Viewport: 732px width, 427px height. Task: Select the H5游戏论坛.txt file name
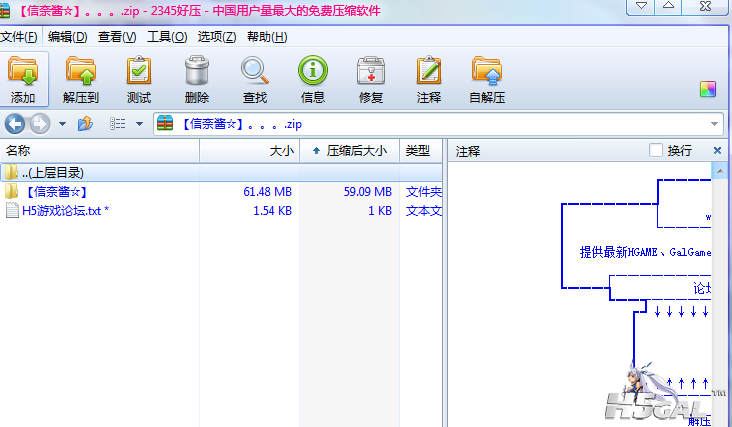(x=65, y=210)
